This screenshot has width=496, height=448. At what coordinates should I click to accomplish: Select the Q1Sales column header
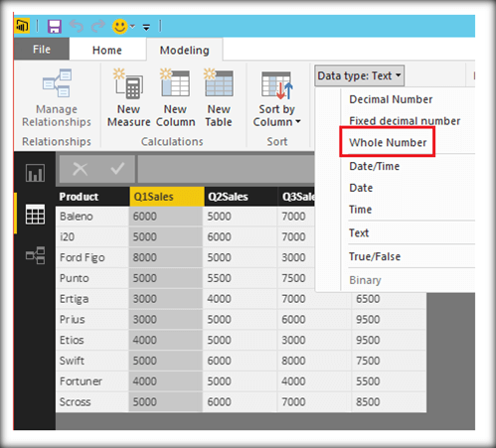click(x=167, y=197)
